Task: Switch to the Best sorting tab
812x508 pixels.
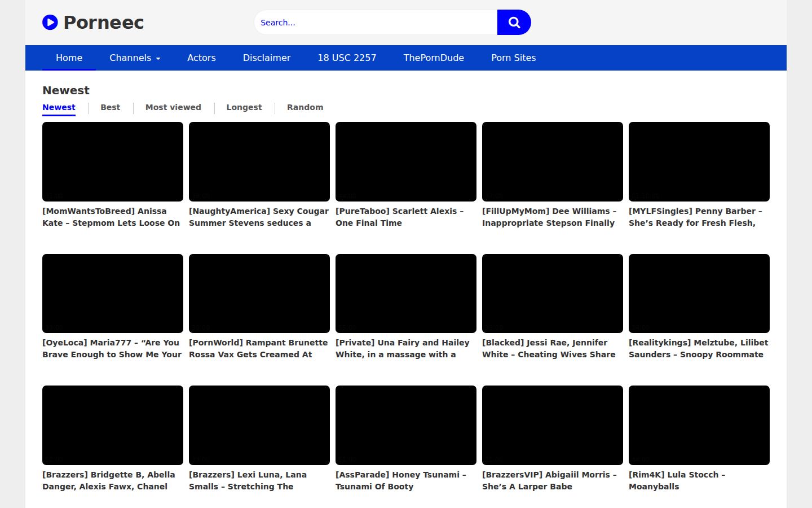Action: point(111,107)
